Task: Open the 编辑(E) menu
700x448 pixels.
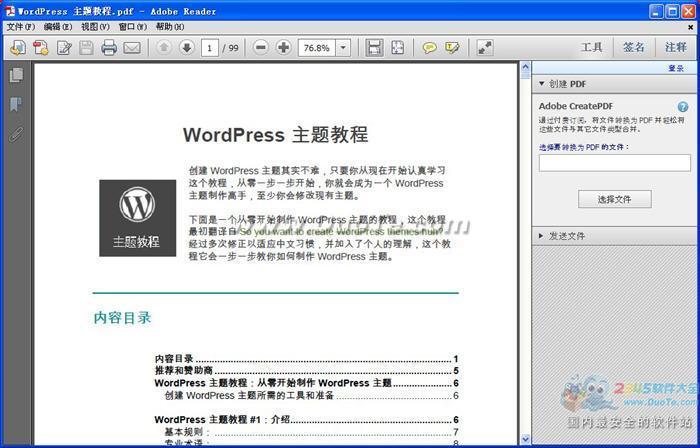Action: tap(58, 27)
